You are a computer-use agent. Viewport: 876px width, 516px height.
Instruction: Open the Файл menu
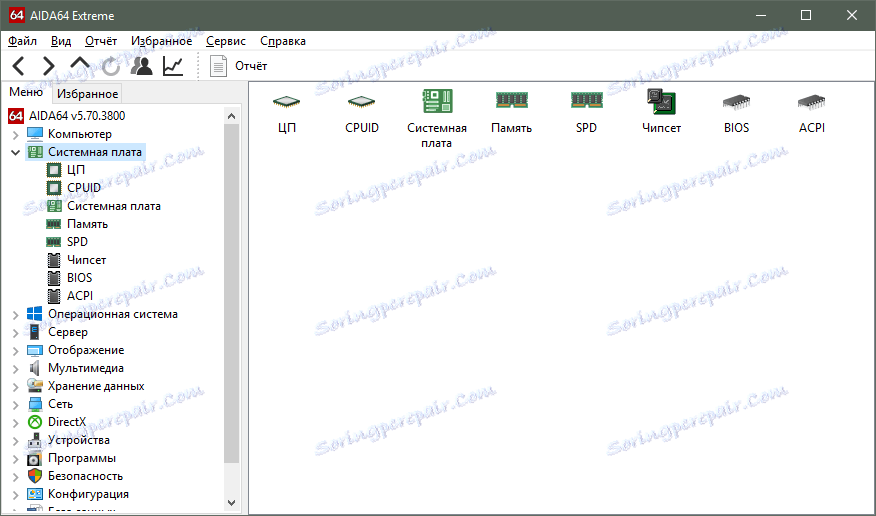tap(22, 41)
